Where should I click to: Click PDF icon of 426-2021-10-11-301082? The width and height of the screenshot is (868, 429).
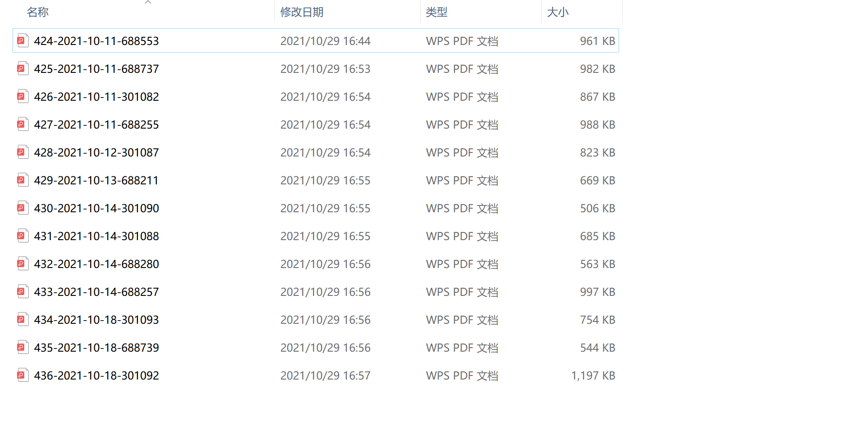pyautogui.click(x=23, y=96)
